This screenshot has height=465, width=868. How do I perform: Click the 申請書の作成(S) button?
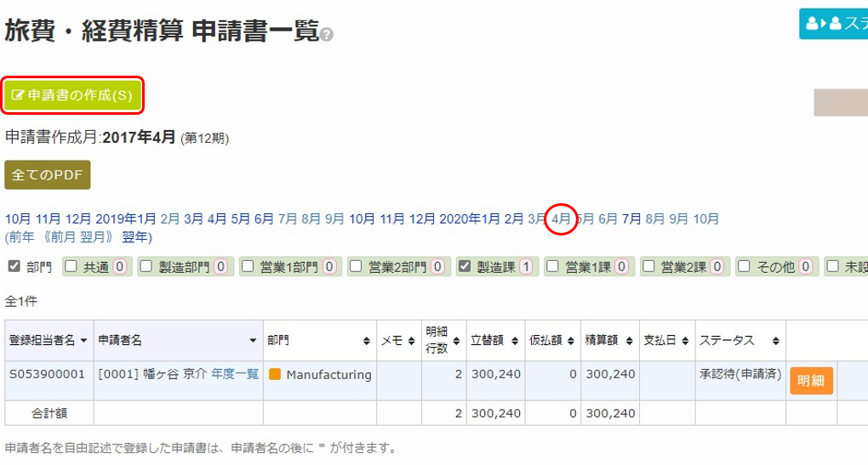tap(72, 96)
